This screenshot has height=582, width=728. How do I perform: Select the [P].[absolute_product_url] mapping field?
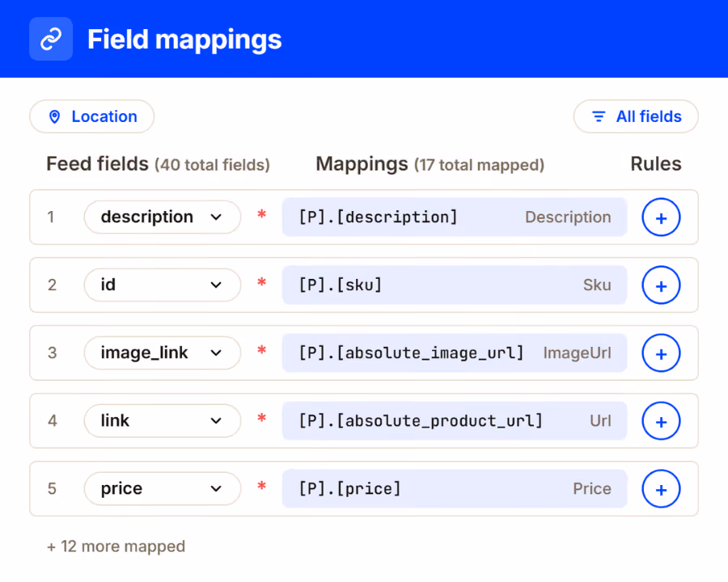point(455,421)
